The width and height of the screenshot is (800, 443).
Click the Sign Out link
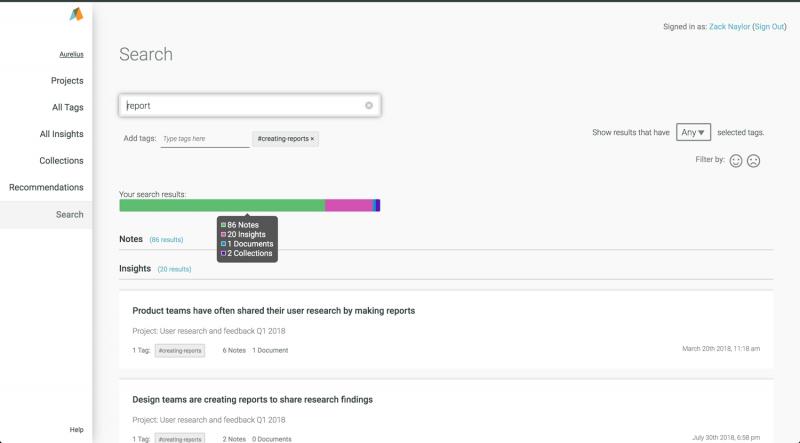pyautogui.click(x=769, y=27)
